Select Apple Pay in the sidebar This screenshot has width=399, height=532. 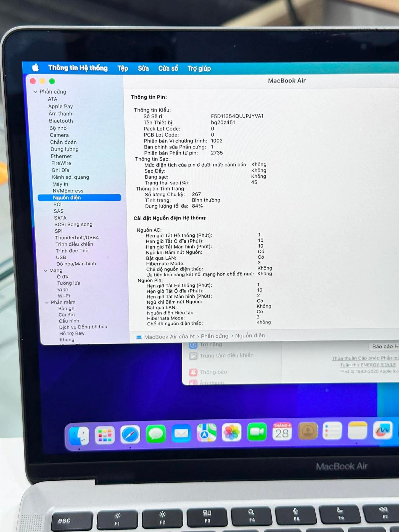point(60,106)
